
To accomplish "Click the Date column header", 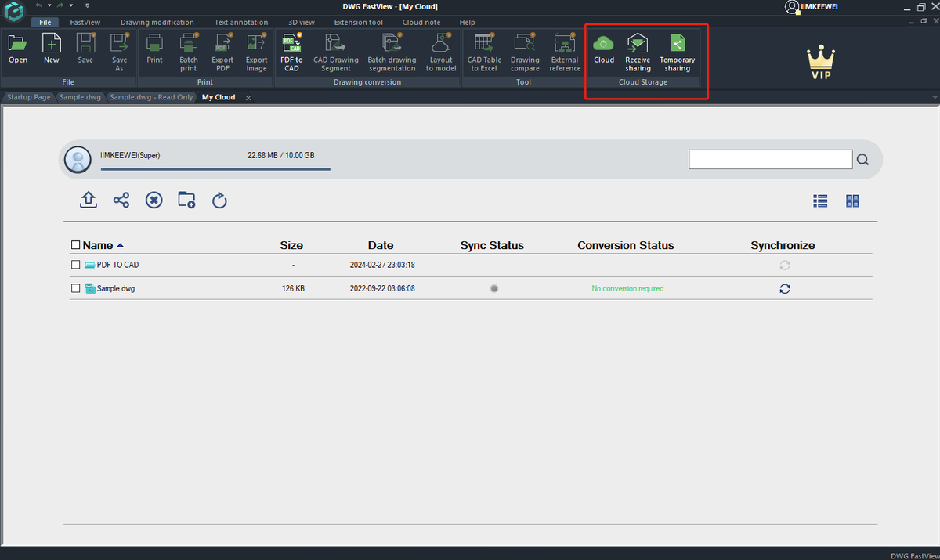I will [381, 245].
